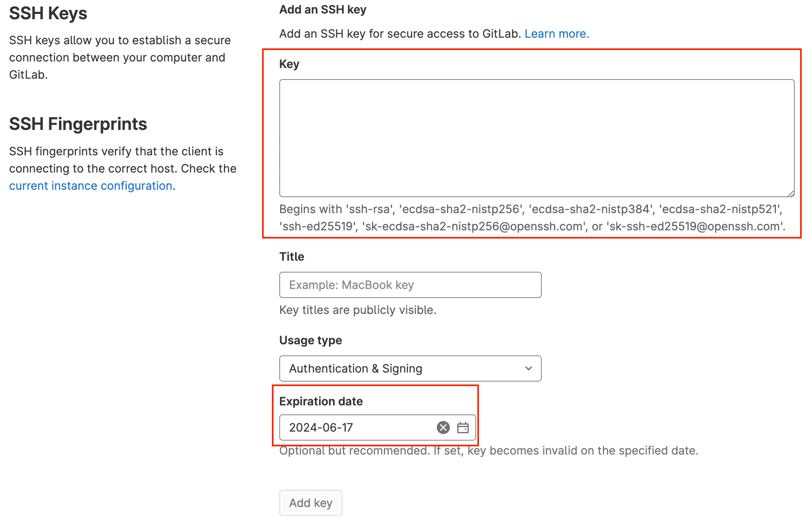This screenshot has height=523, width=812.
Task: Click into the Title input field
Action: 410,285
